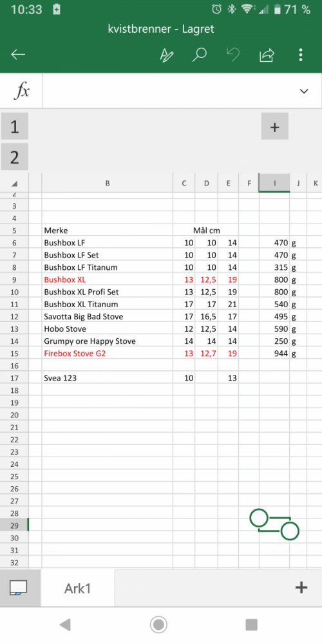Select the Grumpy ore Happy Stove cell

pos(107,341)
